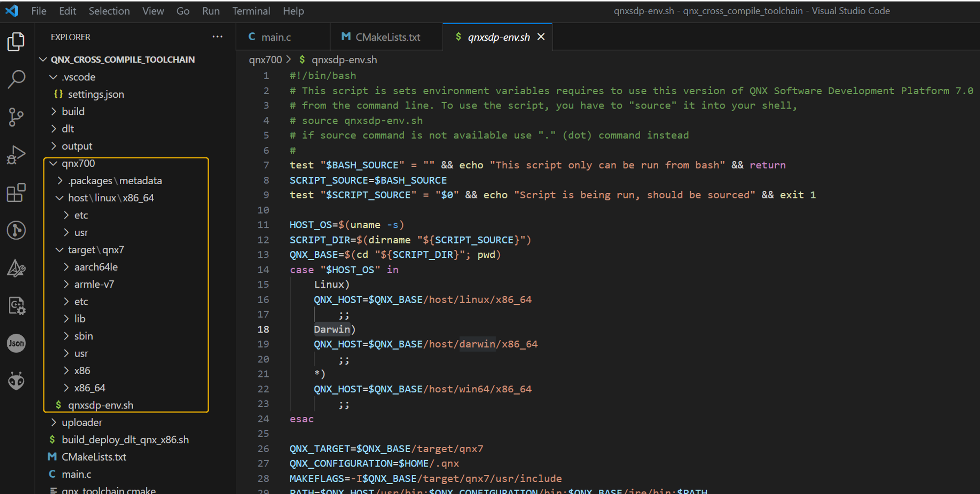Switch to the CMakeLists.txt tab
The width and height of the screenshot is (980, 494).
pos(387,37)
